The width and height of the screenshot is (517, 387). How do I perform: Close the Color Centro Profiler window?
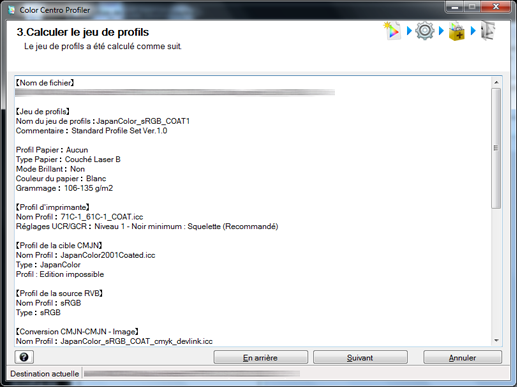[496, 7]
